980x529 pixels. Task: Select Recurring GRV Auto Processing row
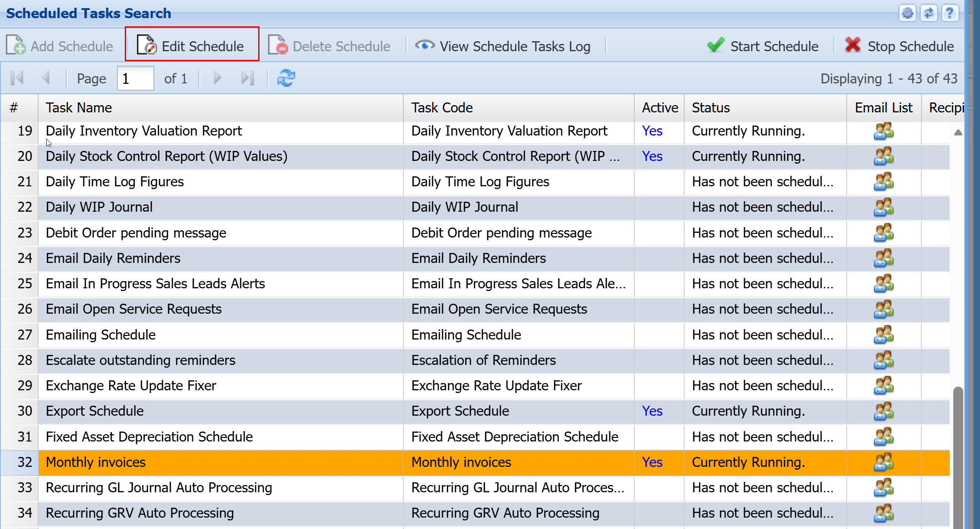(x=140, y=513)
